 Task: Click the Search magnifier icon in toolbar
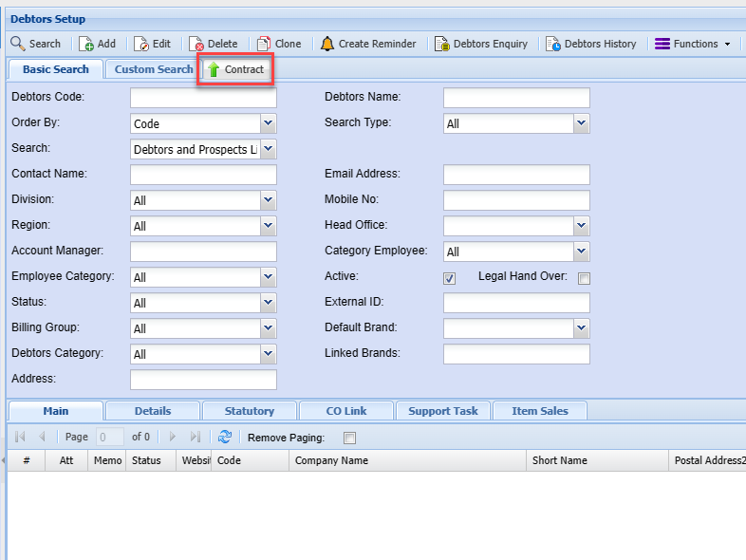pyautogui.click(x=18, y=44)
